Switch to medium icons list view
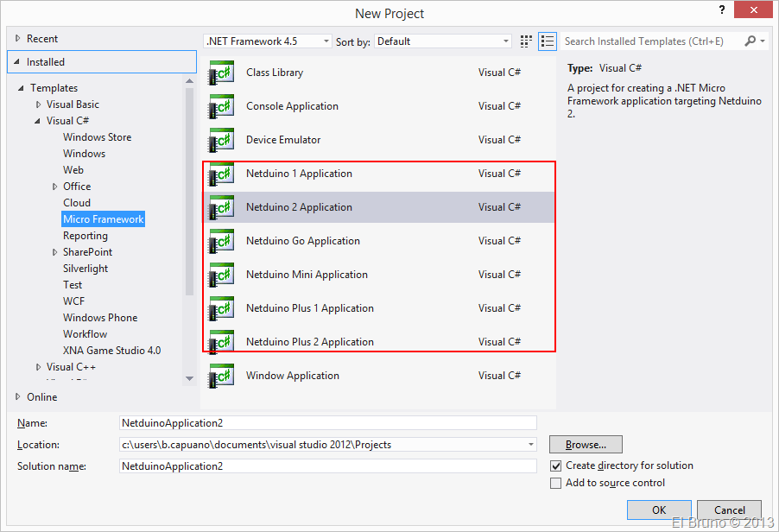Screen dimensions: 779x532 pyautogui.click(x=547, y=41)
